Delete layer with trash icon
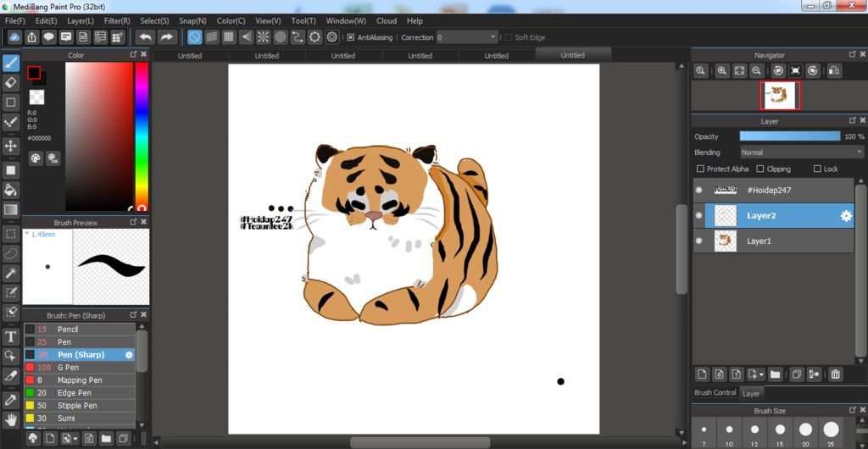 pyautogui.click(x=835, y=374)
